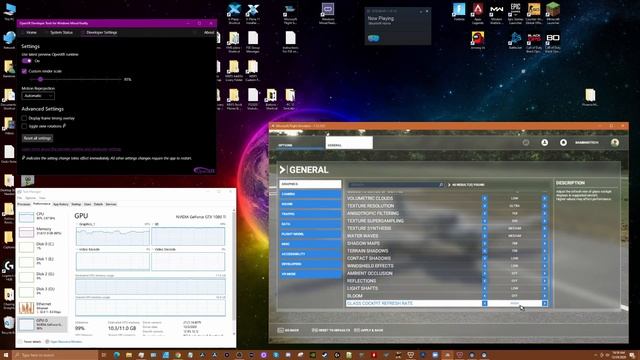Open Task Manager Options menu
Viewport: 640px width, 360px height.
point(30,198)
